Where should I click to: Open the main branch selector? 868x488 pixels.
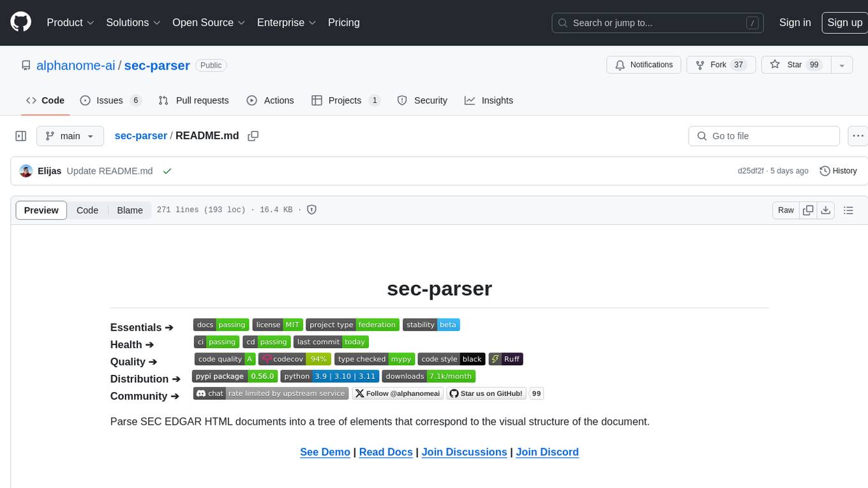pyautogui.click(x=70, y=136)
